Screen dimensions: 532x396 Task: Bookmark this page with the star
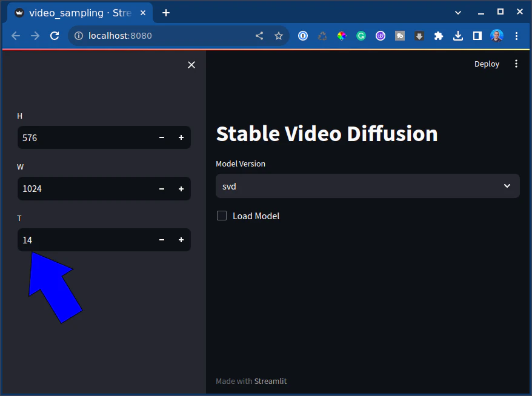[x=279, y=36]
